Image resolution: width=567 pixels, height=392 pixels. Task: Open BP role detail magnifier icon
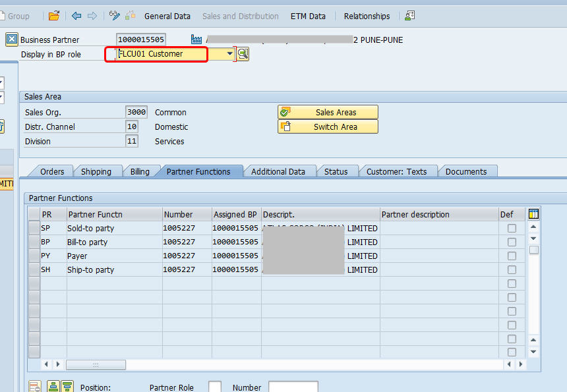click(243, 54)
